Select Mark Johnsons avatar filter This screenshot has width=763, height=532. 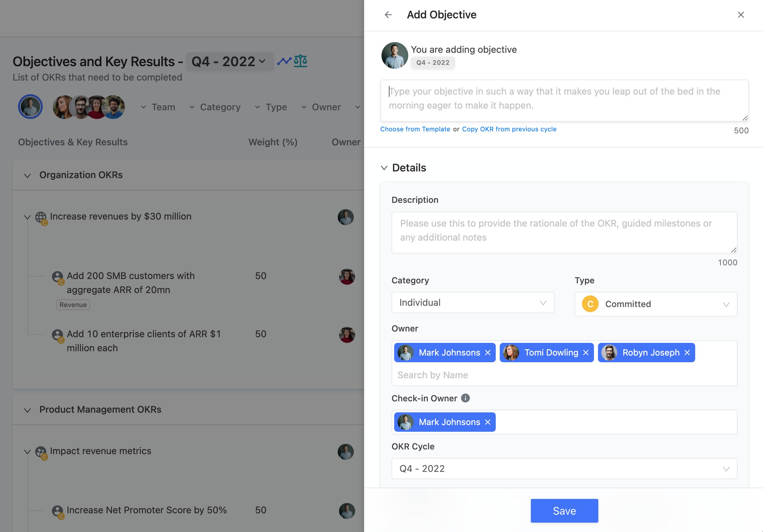click(x=30, y=107)
